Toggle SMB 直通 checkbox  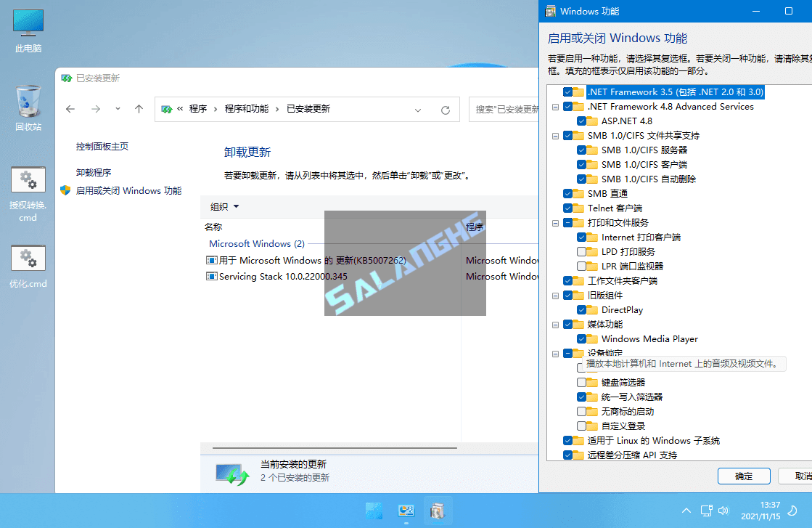coord(567,194)
